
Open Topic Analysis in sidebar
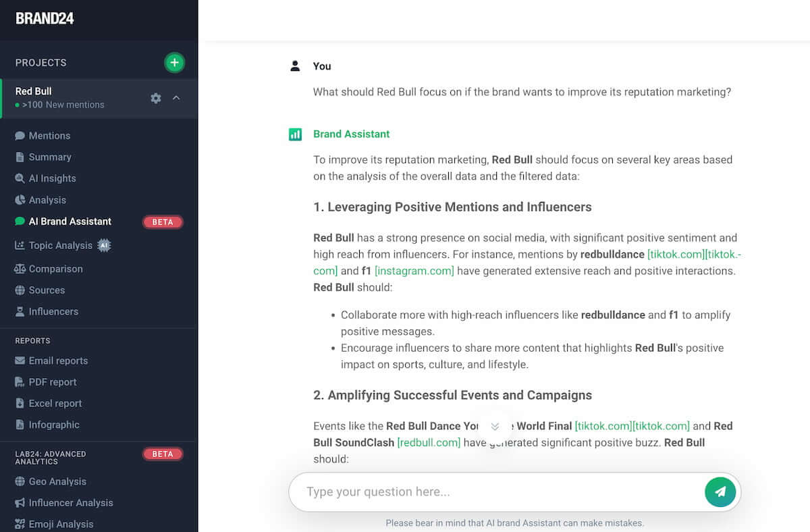(x=60, y=246)
